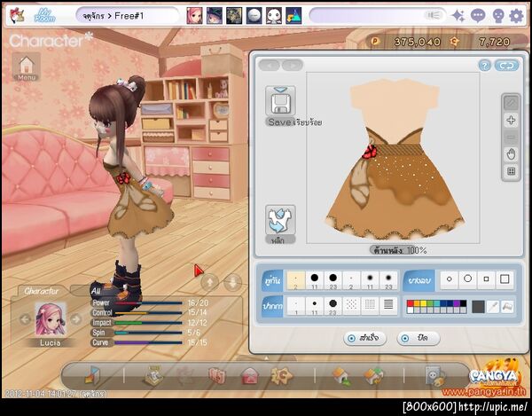Screen dimensions: 532x416
Task: Pick the black color swatch
Action: coord(463,303)
